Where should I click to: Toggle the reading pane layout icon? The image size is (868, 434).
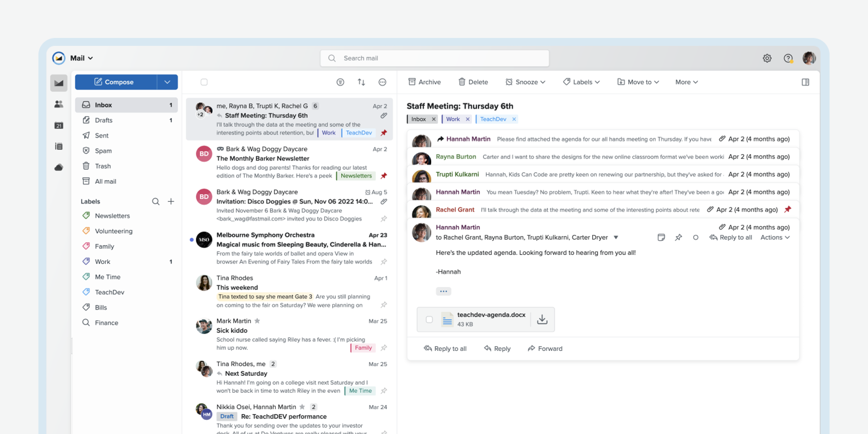[x=805, y=82]
